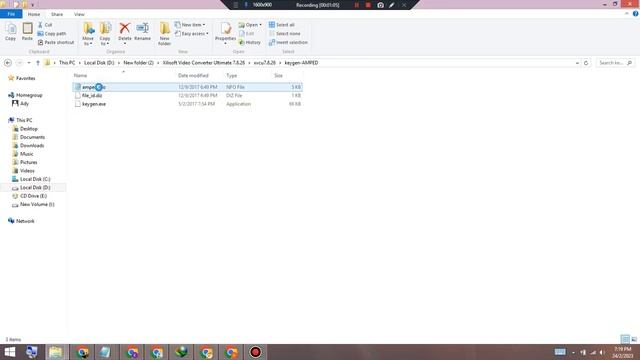Switch to the Home ribbon tab
This screenshot has height=360, width=640.
pos(34,14)
